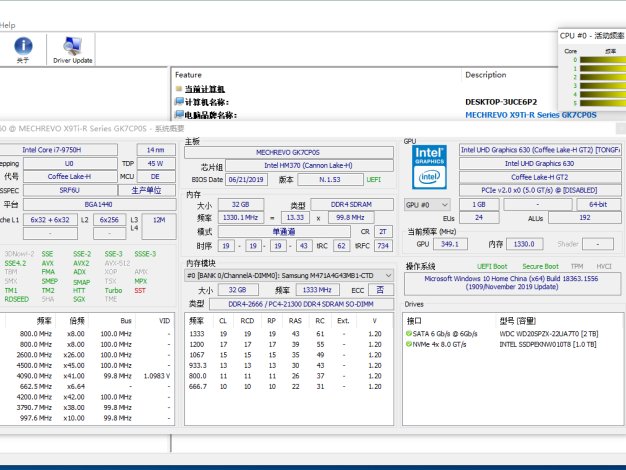Click the Intel Graphics logo
Screen dimensions: 626x470
[429, 167]
